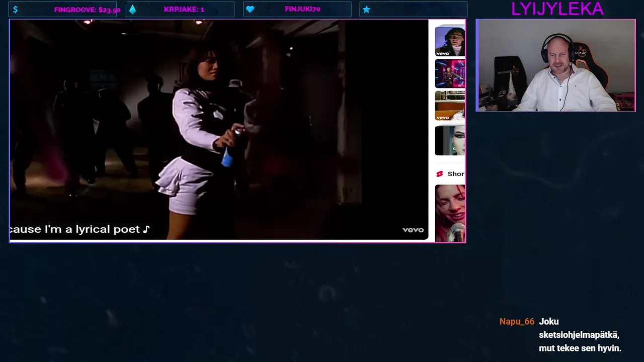The height and width of the screenshot is (362, 644).
Task: Click the heart icon beside FINJUKI70
Action: click(x=250, y=10)
